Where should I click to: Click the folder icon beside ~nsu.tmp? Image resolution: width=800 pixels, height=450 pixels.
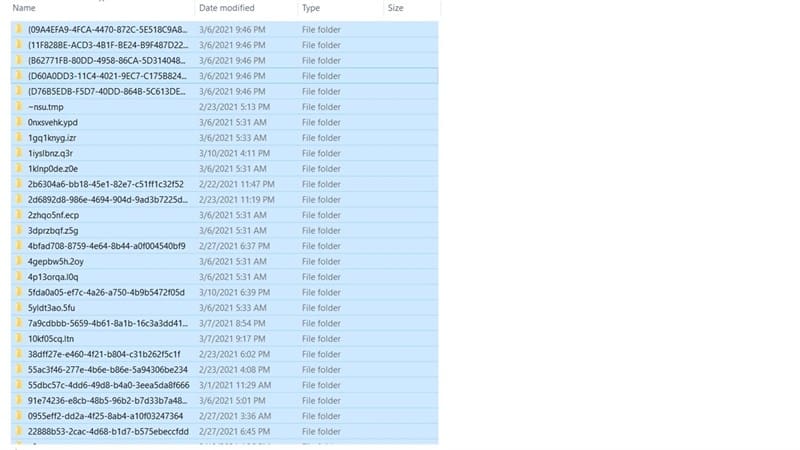click(19, 107)
